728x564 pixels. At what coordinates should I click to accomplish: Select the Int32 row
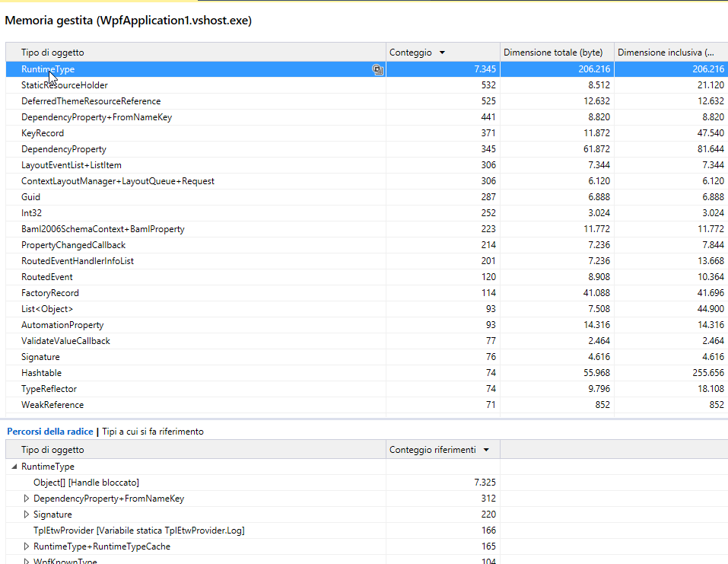367,213
